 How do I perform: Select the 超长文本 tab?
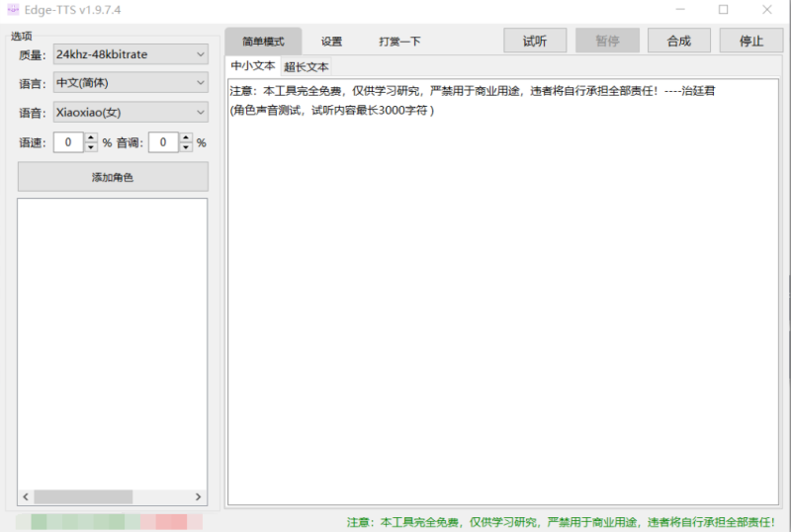306,67
